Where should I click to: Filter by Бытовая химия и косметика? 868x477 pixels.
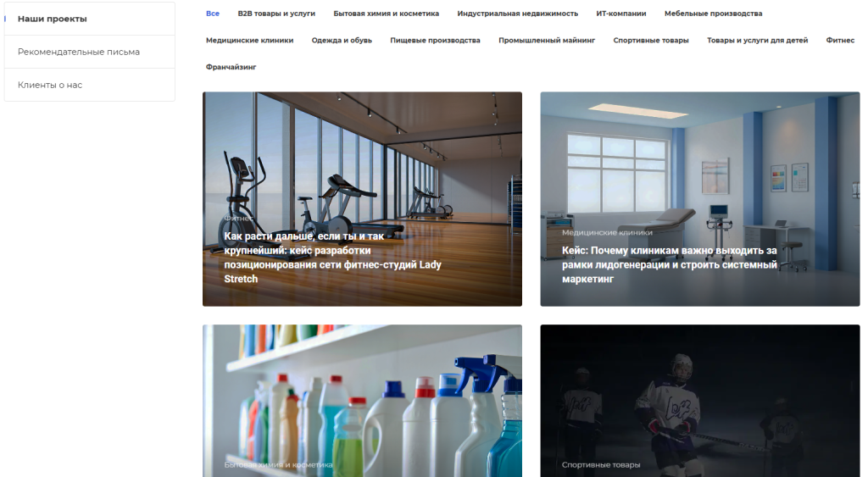(x=386, y=14)
